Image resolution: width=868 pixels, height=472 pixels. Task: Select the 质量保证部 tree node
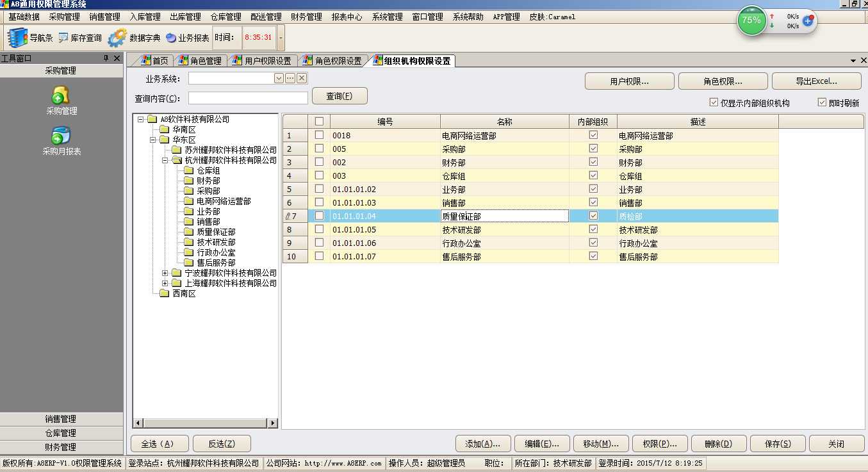[x=216, y=232]
